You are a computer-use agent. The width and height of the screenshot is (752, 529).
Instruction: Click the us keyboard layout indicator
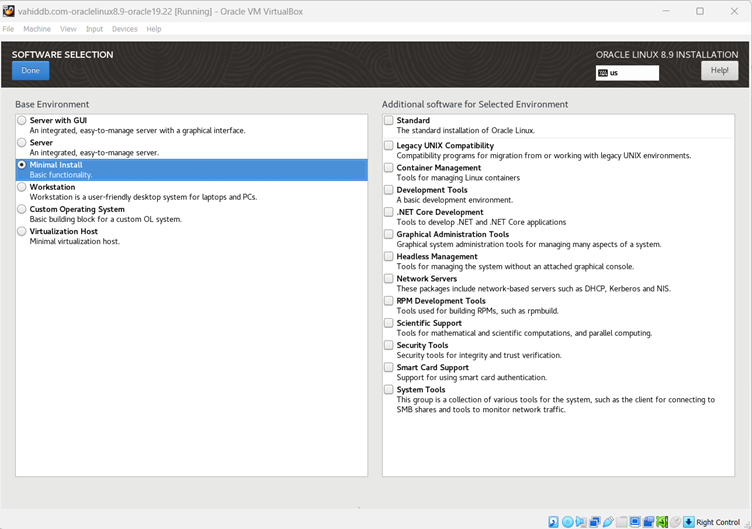pos(627,73)
